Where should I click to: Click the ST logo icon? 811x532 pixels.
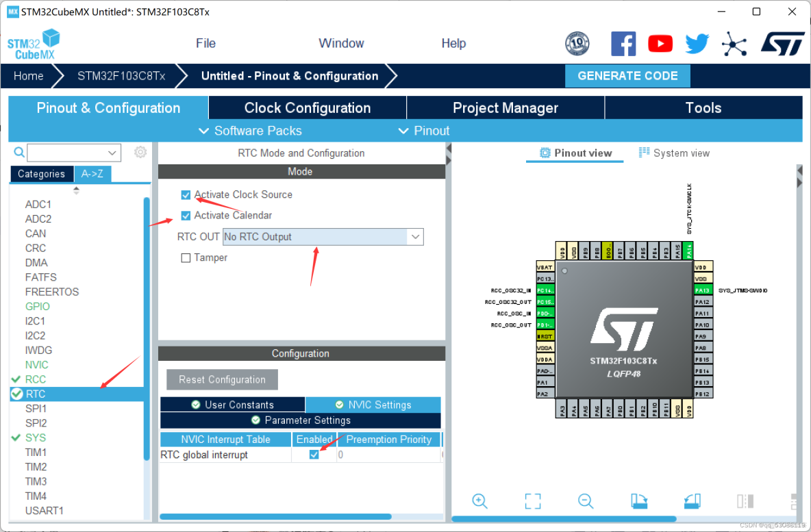coord(782,44)
